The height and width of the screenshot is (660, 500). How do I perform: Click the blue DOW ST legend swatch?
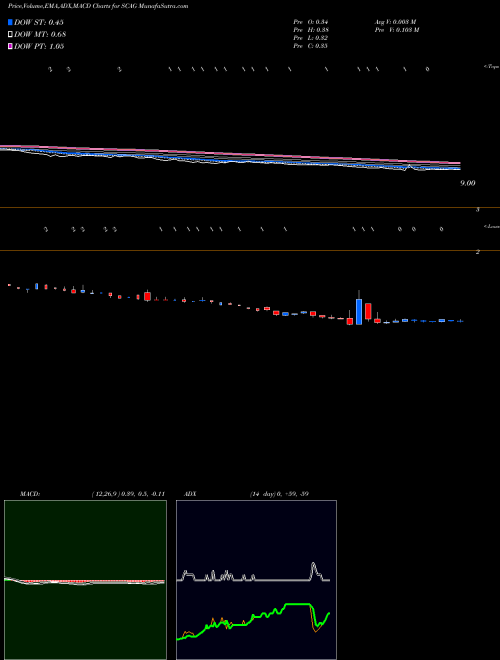click(11, 22)
